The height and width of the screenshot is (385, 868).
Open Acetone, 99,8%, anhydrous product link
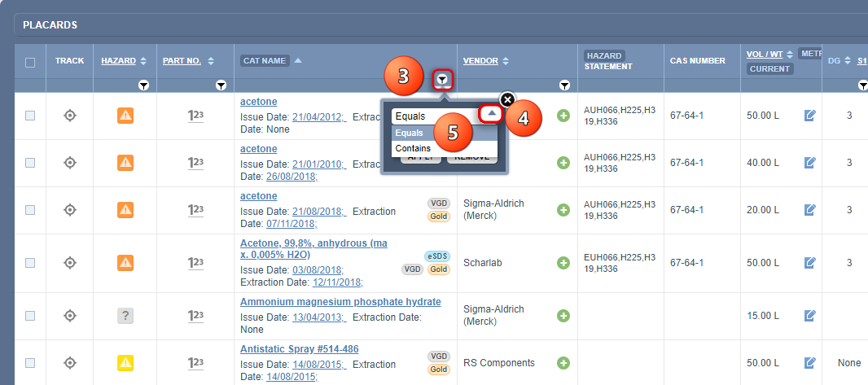click(313, 249)
